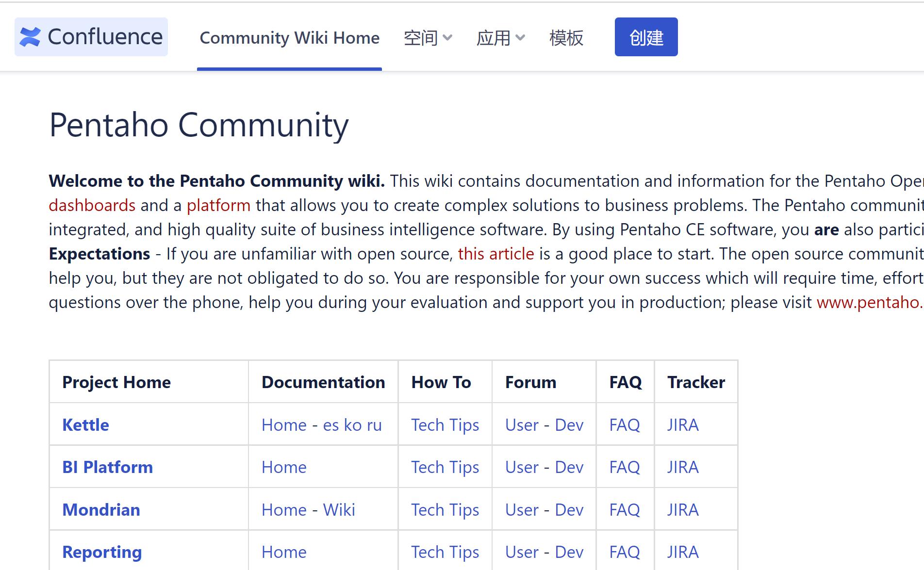Open Reporting Dev forum link
This screenshot has width=924, height=570.
coord(569,552)
